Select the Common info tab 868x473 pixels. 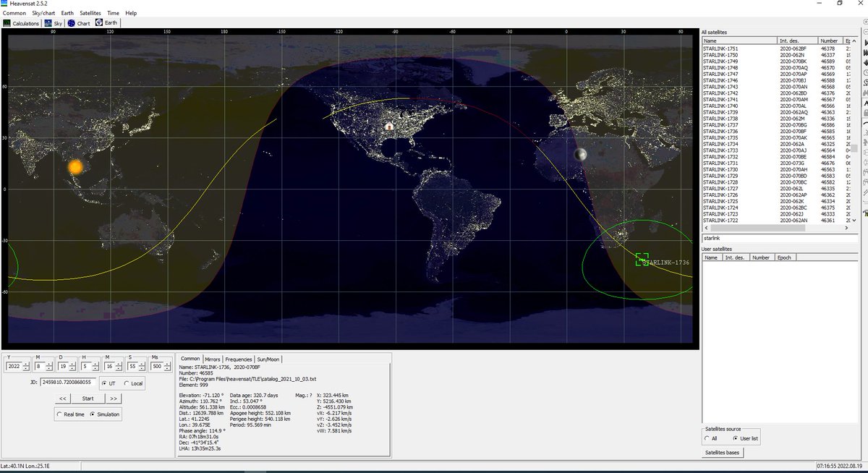190,359
